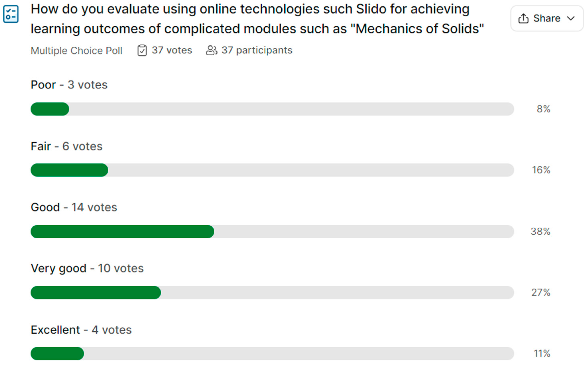Screen dimensions: 588x367
Task: Click the Poor result progress bar
Action: 272,109
